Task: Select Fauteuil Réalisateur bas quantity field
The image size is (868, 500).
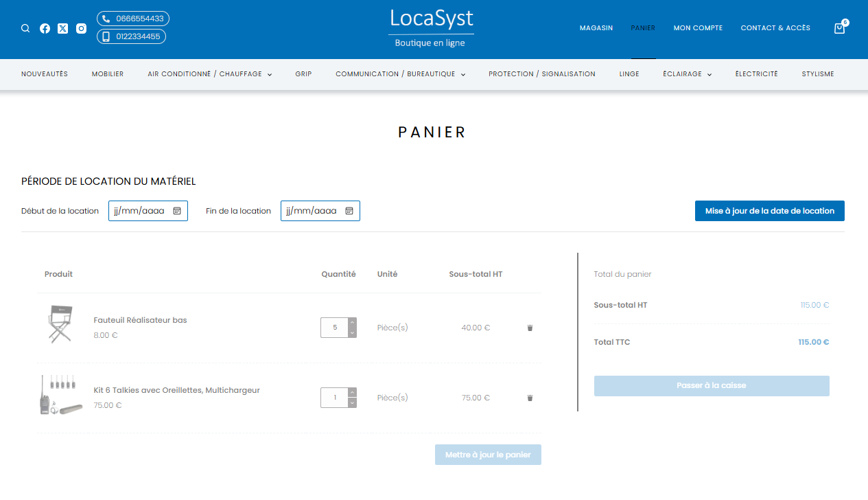Action: click(x=335, y=328)
